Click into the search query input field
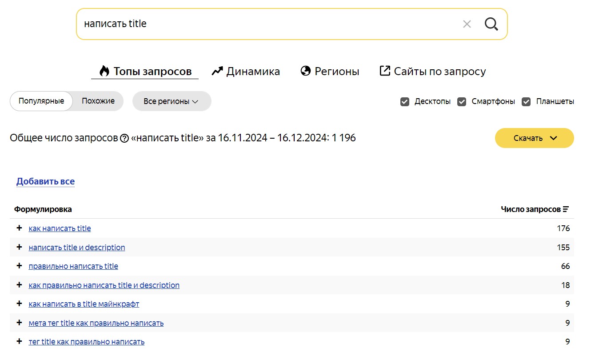This screenshot has width=607, height=364. tap(267, 24)
